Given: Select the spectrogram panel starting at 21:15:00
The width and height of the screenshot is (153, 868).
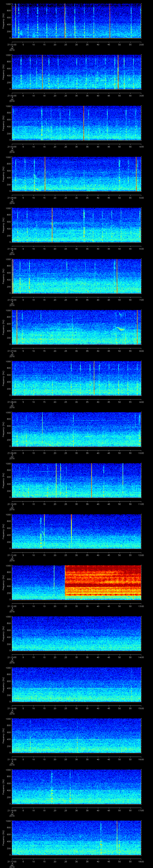Looking at the screenshot, I should point(77,736).
